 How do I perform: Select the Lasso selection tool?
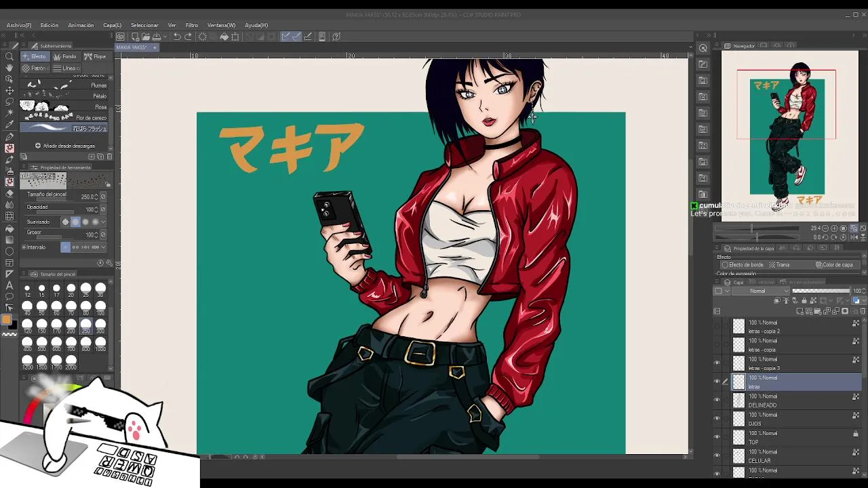pos(9,102)
